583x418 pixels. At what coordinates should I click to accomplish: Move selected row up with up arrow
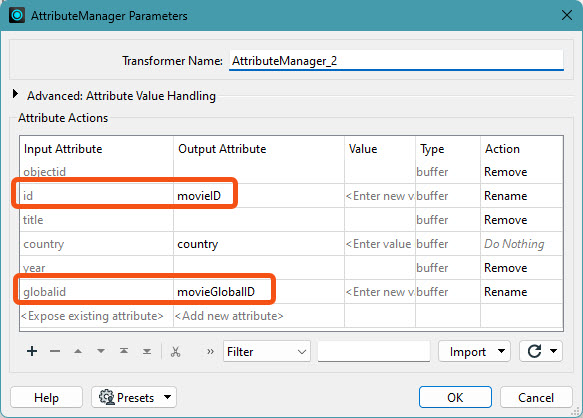click(78, 351)
